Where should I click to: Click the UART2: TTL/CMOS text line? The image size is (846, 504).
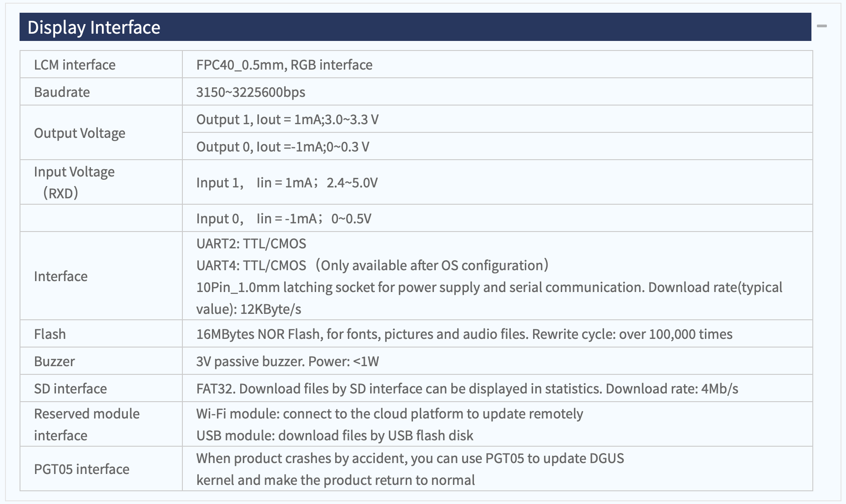coord(251,243)
